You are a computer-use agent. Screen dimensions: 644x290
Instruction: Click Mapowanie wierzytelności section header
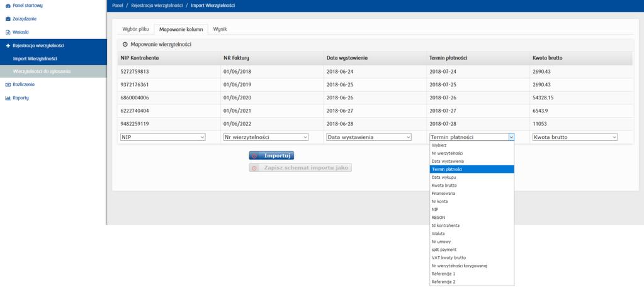(x=375, y=44)
